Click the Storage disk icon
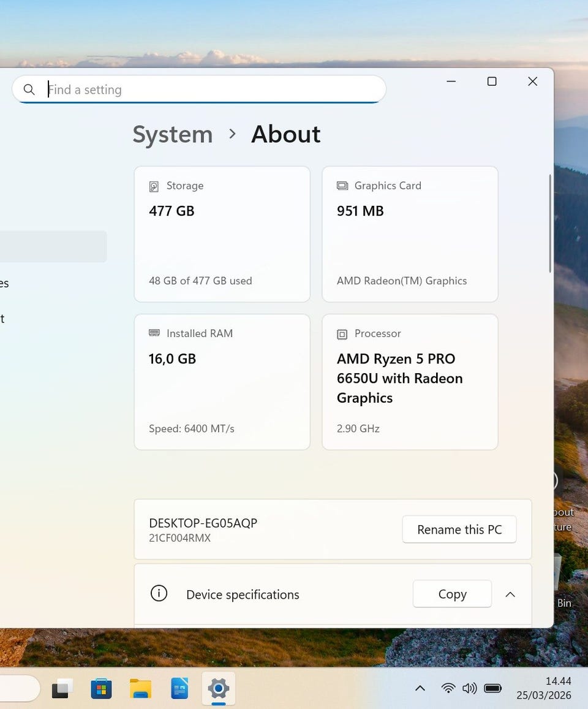 pyautogui.click(x=154, y=186)
